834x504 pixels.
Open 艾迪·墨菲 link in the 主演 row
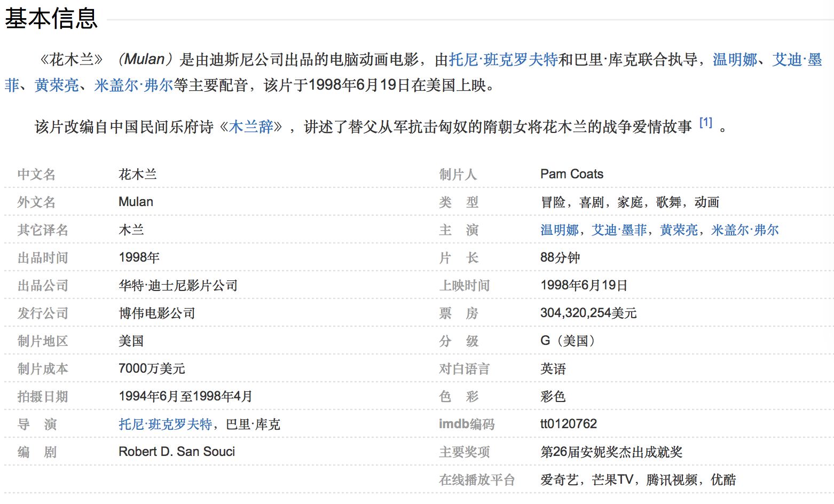(x=619, y=230)
